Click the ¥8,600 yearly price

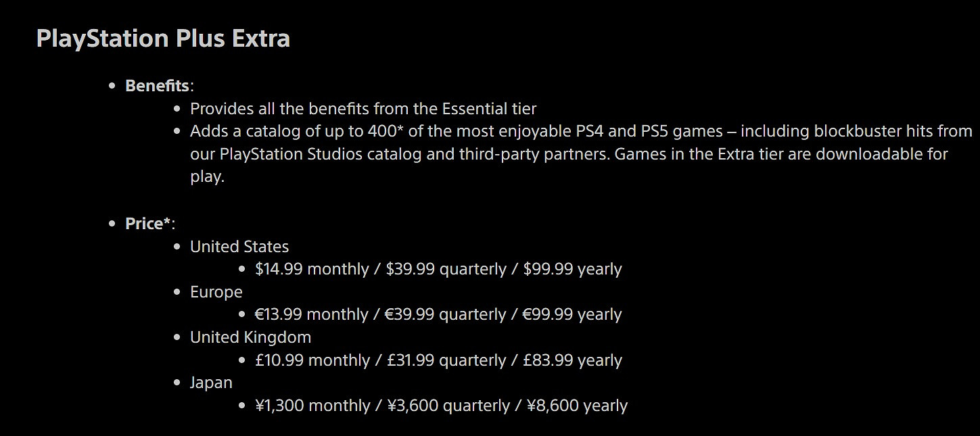click(x=577, y=406)
